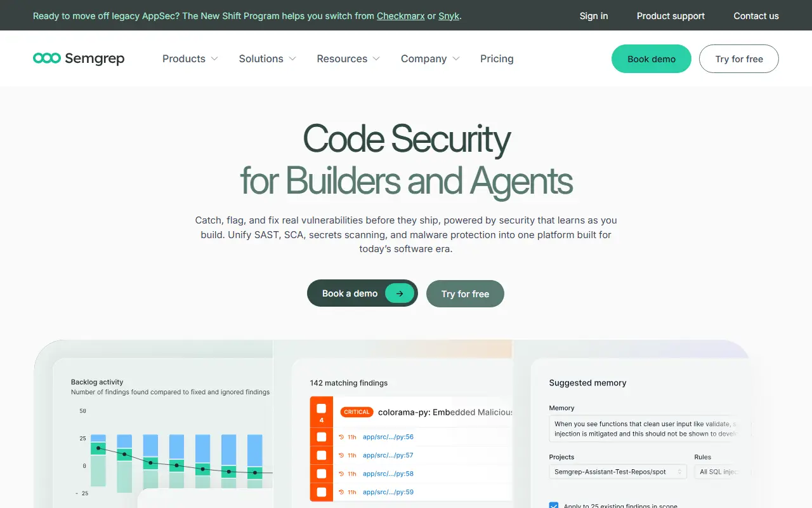Viewport: 812px width, 508px height.
Task: Tick the checkbox for app/src/.../py:59
Action: 322,492
